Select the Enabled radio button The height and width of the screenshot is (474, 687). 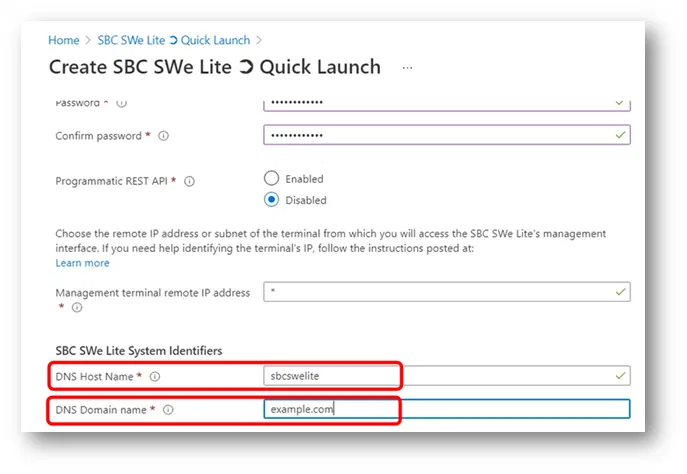[271, 178]
